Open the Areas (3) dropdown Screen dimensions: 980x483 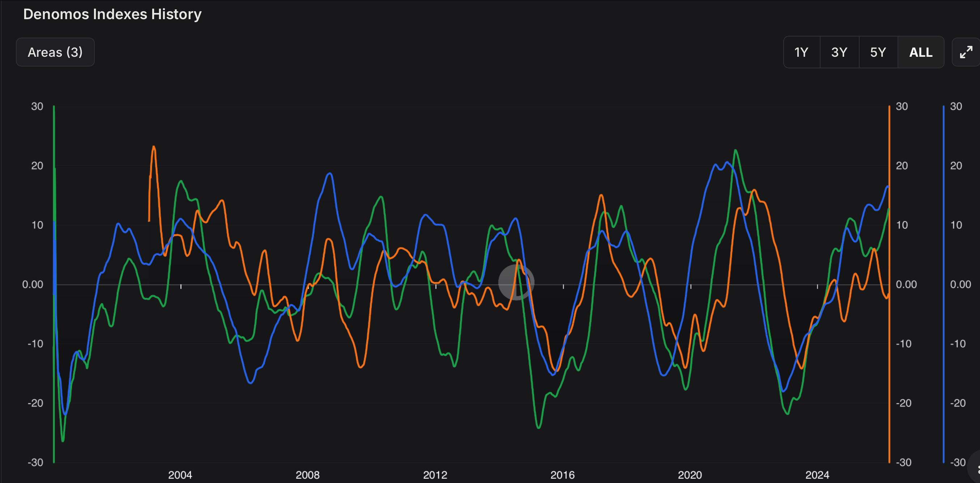pos(55,52)
